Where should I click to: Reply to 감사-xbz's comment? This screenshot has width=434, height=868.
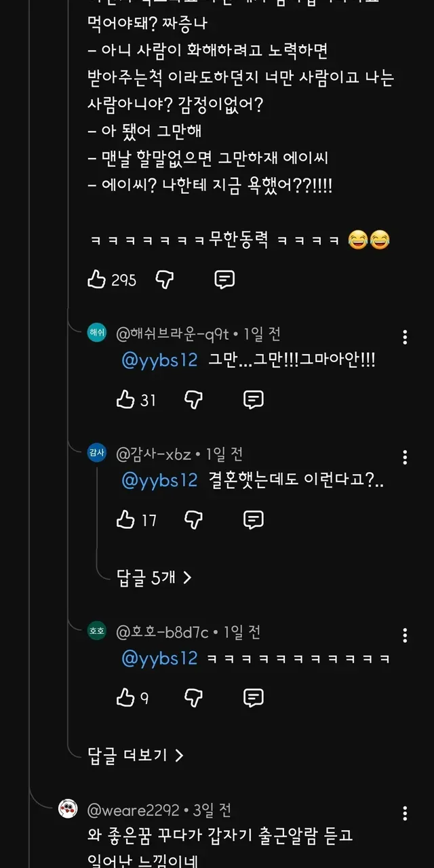click(x=254, y=520)
